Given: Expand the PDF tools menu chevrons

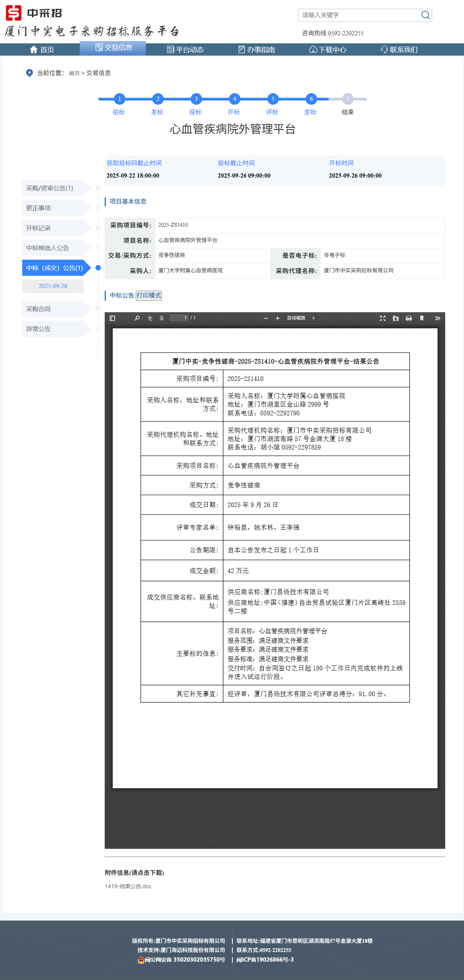Looking at the screenshot, I should click(x=438, y=318).
